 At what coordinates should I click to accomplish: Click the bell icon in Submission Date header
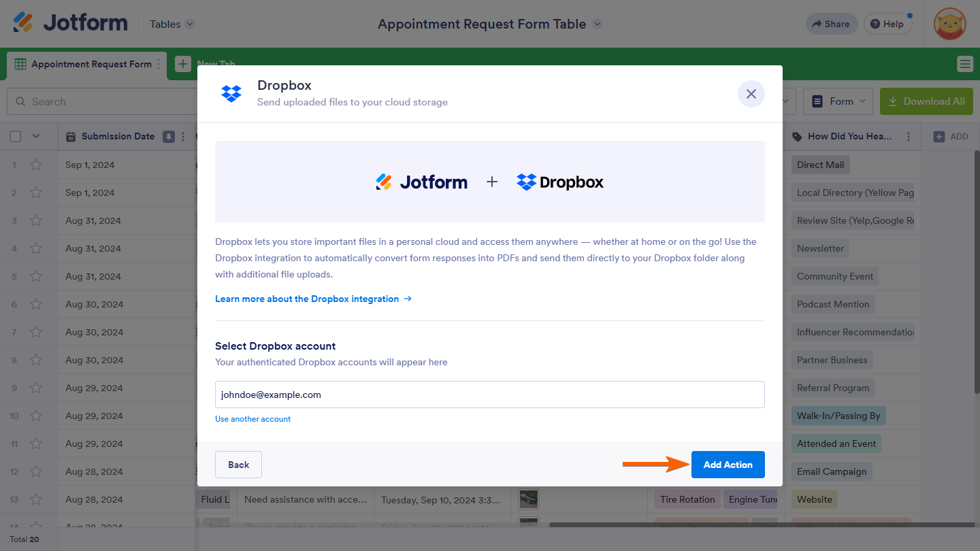pos(169,137)
